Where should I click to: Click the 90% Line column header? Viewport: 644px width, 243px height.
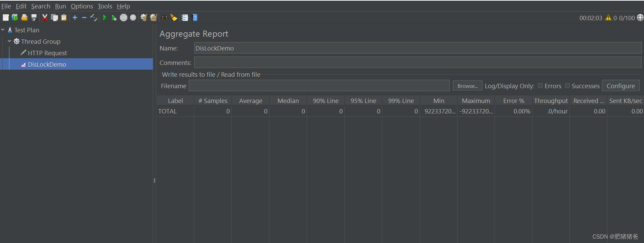326,101
